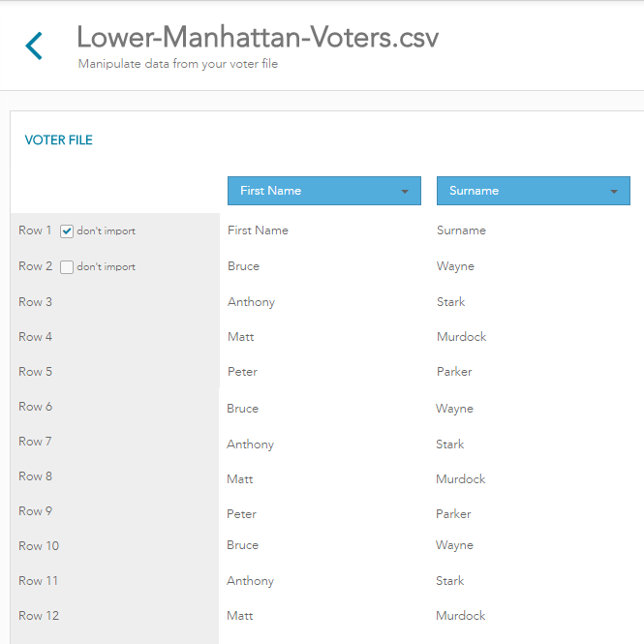This screenshot has height=644, width=644.
Task: Click the VOTER FILE section heading
Action: pyautogui.click(x=58, y=140)
